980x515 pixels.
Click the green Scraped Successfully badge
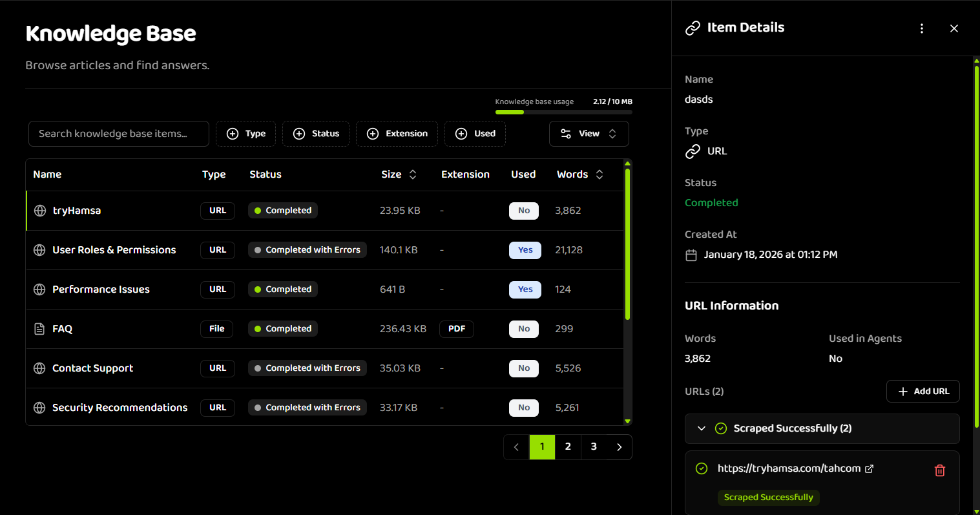coord(768,498)
